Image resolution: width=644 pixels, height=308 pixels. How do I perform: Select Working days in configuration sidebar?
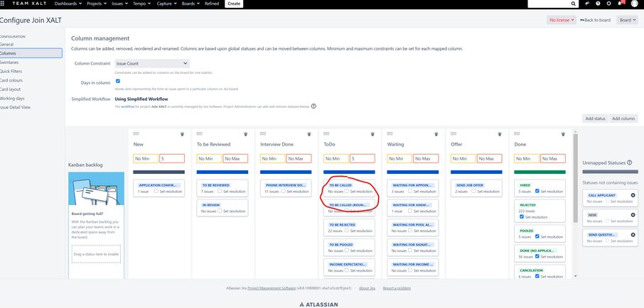(12, 99)
